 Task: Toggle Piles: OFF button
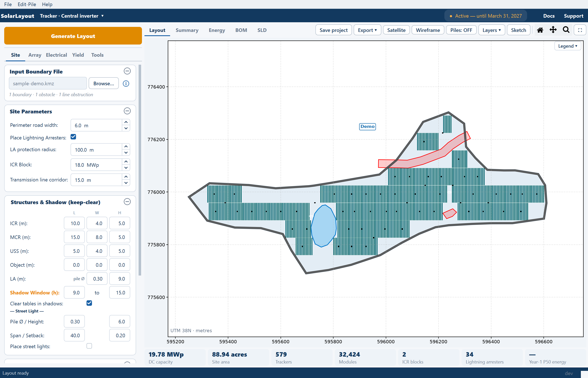(461, 30)
